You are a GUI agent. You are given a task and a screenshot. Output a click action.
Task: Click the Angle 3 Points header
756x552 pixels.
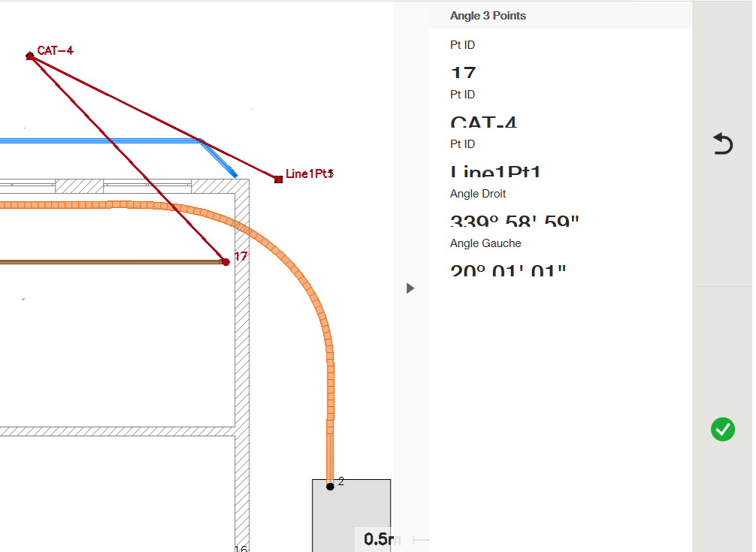pos(488,16)
